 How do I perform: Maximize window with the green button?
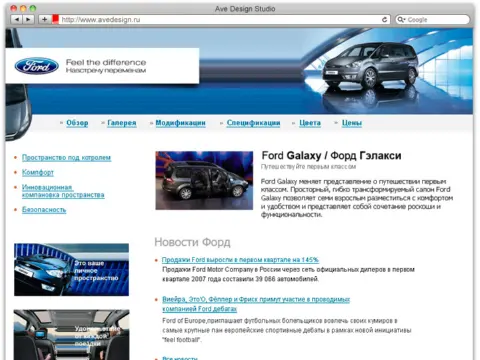click(x=33, y=8)
